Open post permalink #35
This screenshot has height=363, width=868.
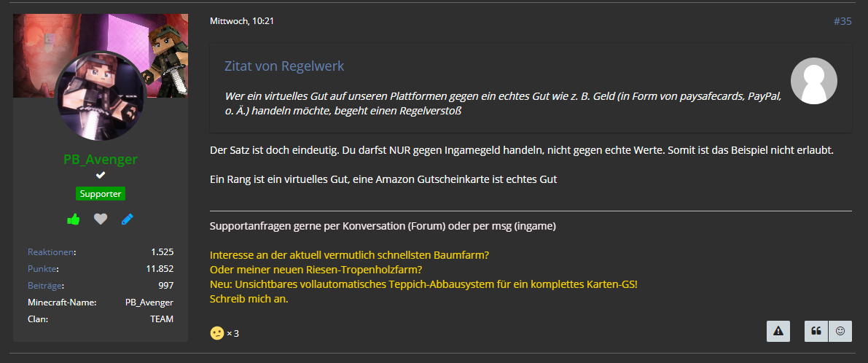[842, 22]
